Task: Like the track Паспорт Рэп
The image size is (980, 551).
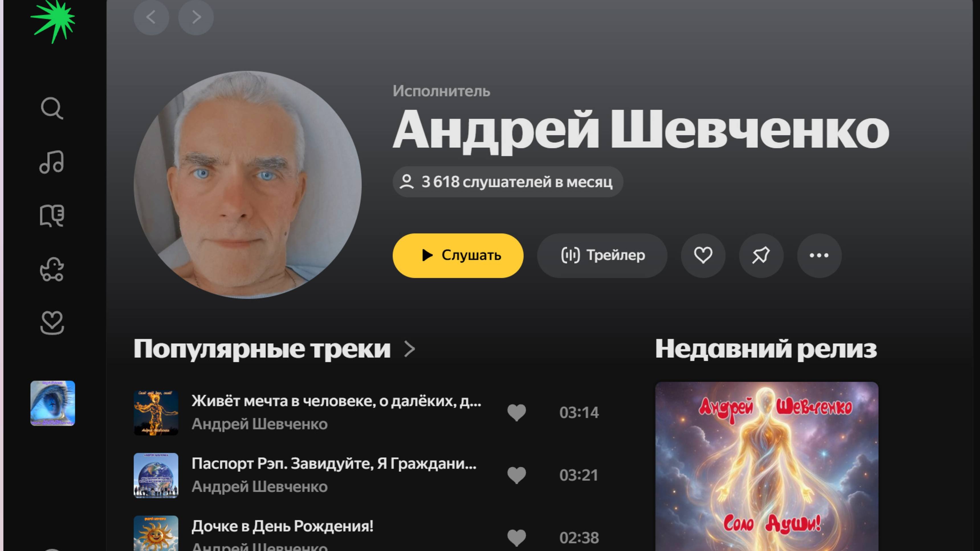Action: [x=517, y=475]
